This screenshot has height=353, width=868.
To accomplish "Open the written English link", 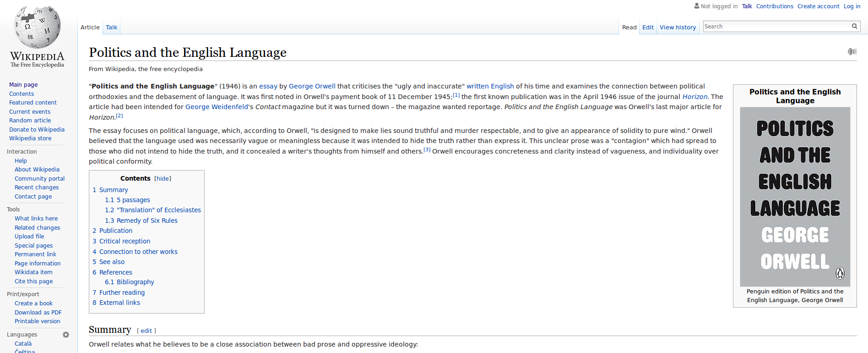I will point(490,86).
